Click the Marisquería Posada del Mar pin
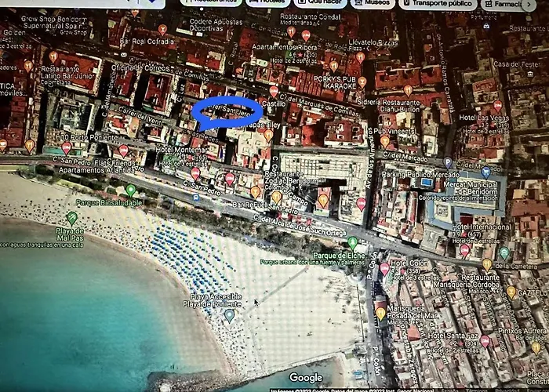Viewport: 549px width, 392px height. coord(380,314)
